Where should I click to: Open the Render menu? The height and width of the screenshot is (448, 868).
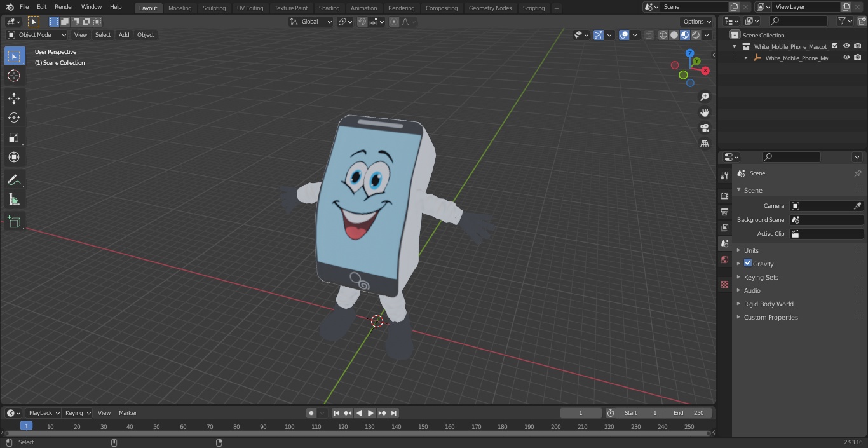coord(64,7)
